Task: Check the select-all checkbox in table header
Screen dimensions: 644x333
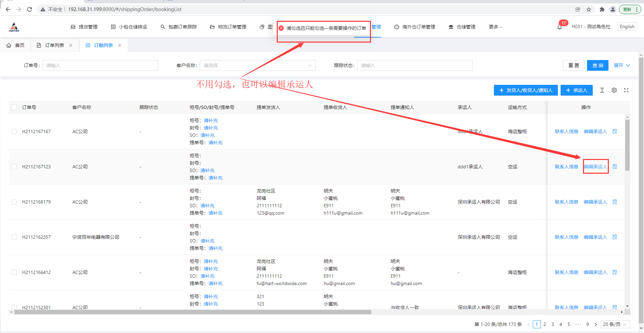Action: (14, 107)
